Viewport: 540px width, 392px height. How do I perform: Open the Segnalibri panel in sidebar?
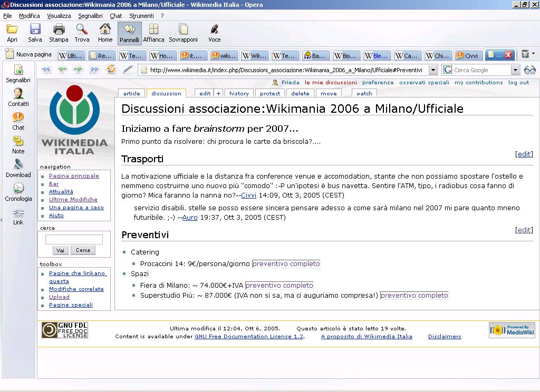point(18,70)
